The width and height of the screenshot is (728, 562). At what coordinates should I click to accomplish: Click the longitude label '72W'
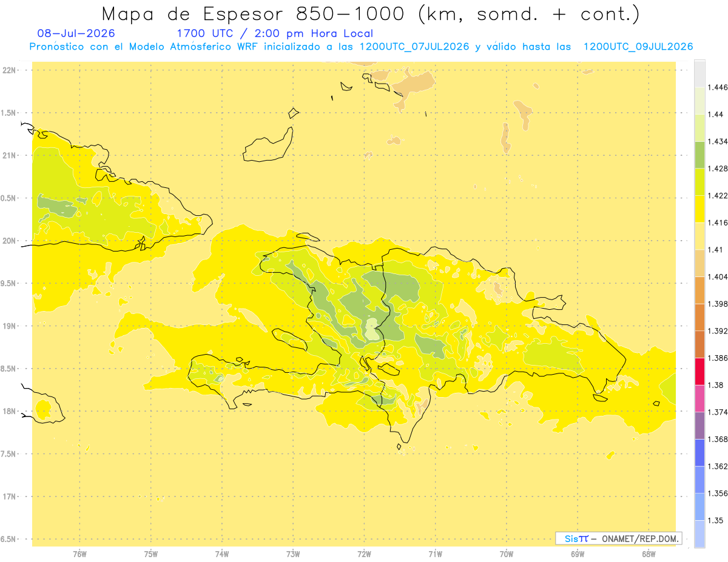[x=364, y=554]
